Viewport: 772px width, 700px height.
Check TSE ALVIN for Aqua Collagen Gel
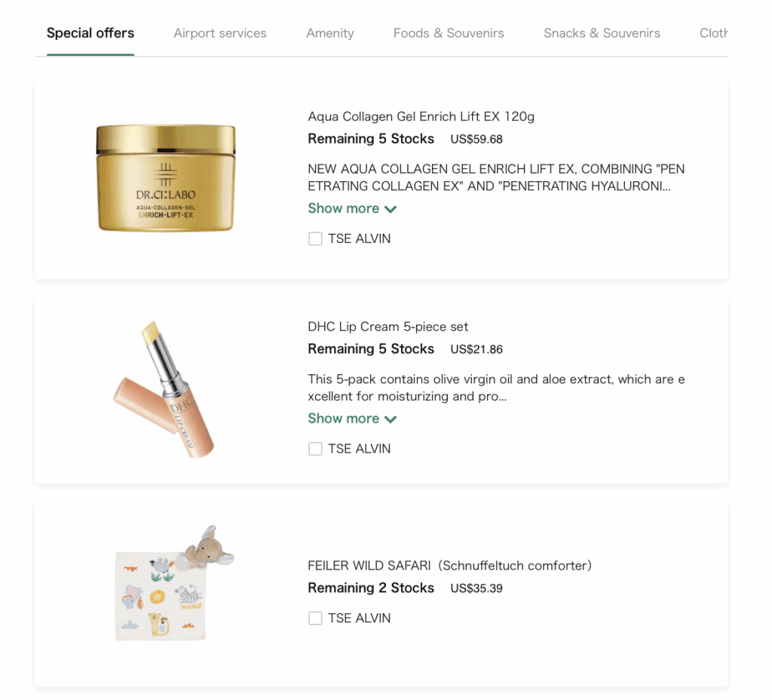(x=315, y=239)
